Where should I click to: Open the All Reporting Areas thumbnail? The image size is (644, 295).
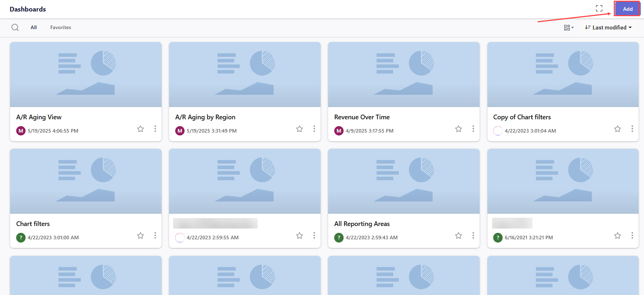(404, 181)
